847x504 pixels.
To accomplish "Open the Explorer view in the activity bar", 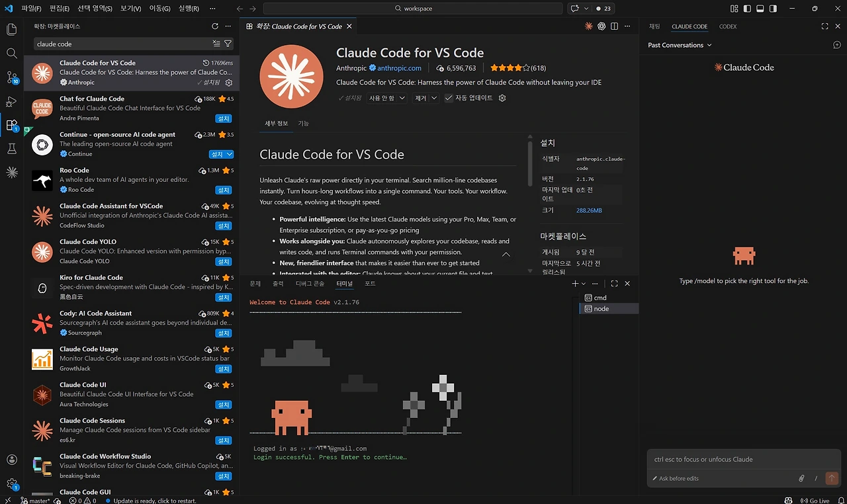I will tap(11, 29).
